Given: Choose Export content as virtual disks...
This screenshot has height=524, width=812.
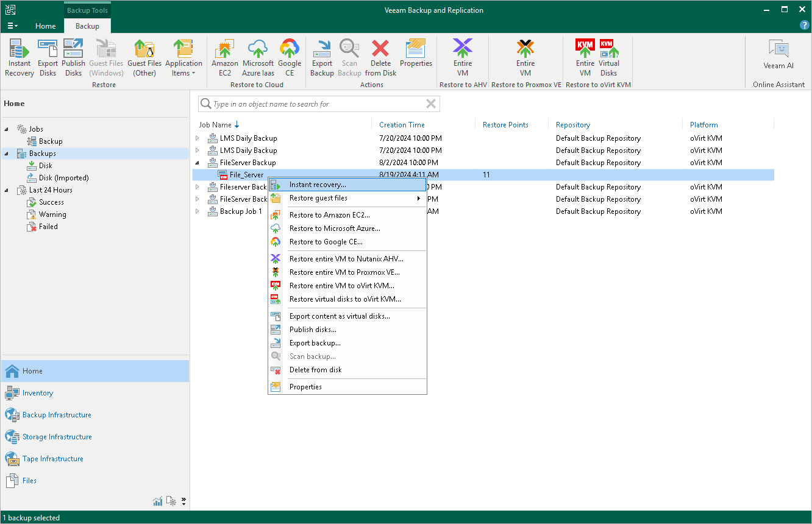Looking at the screenshot, I should pyautogui.click(x=347, y=316).
